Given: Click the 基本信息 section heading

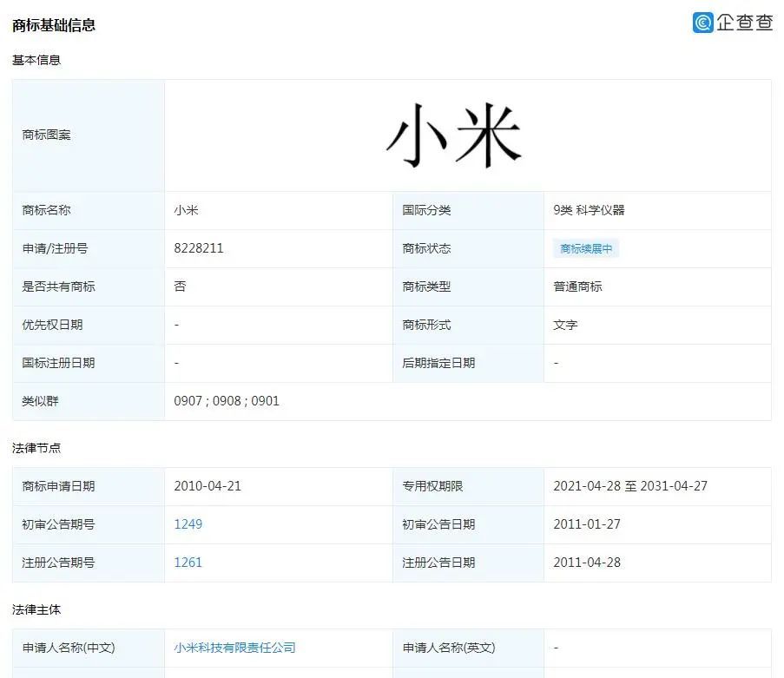Looking at the screenshot, I should point(36,60).
